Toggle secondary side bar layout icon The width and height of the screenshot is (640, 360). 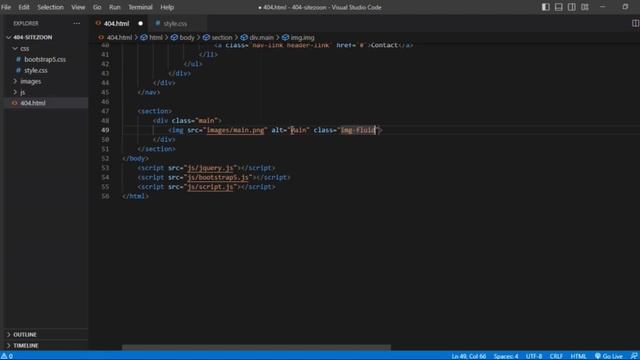pyautogui.click(x=571, y=7)
